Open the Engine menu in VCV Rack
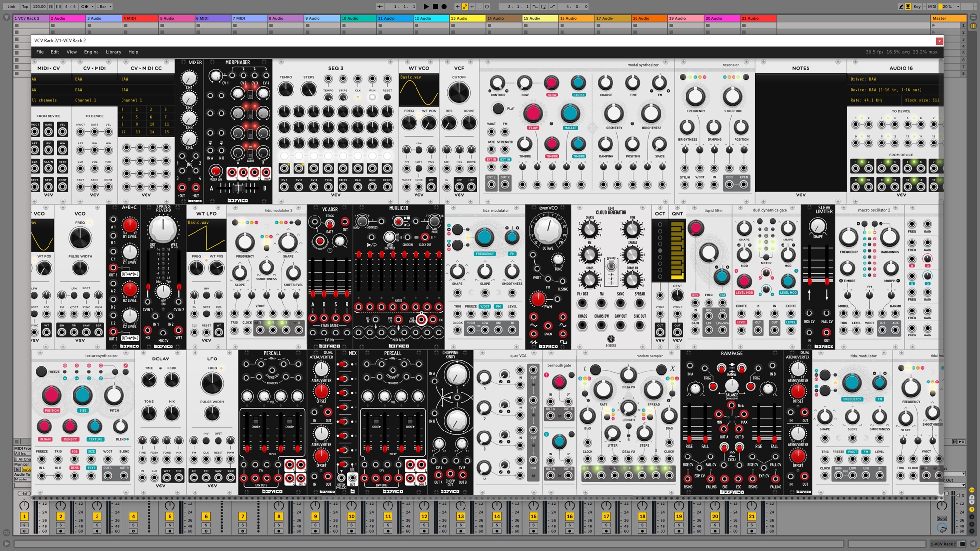The image size is (980, 551). tap(91, 52)
